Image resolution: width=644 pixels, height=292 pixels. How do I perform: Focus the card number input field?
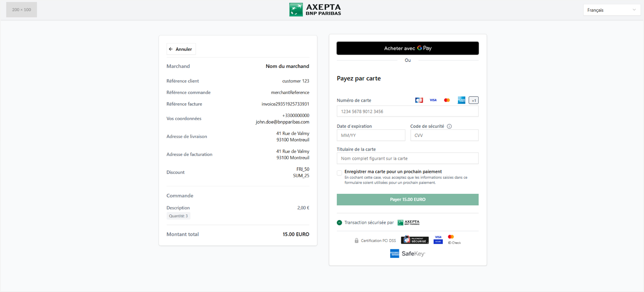click(x=407, y=112)
